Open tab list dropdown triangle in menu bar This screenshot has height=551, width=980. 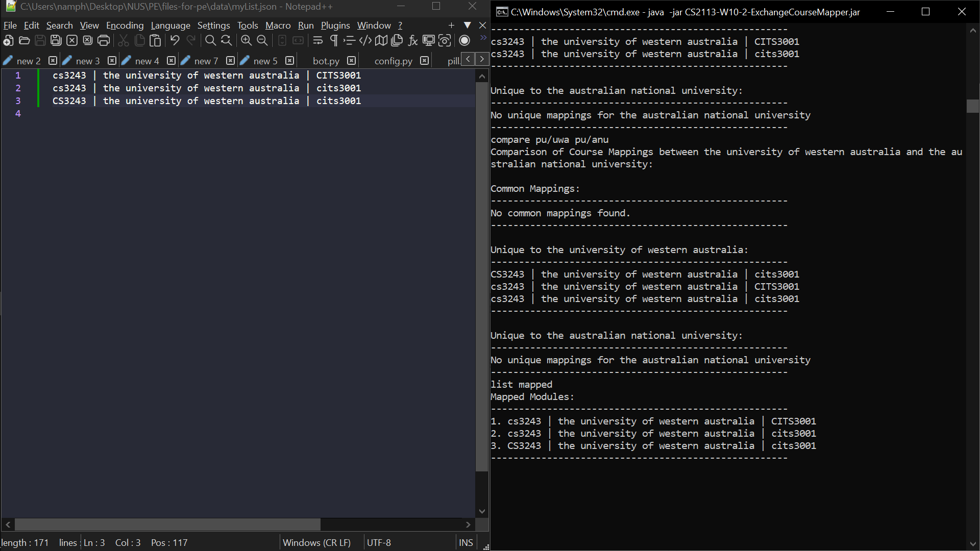[x=467, y=25]
